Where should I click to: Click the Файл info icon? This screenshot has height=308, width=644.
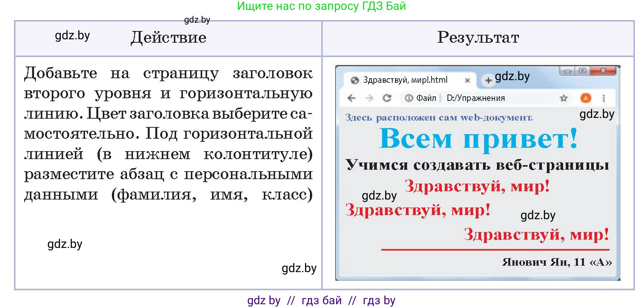click(x=409, y=98)
